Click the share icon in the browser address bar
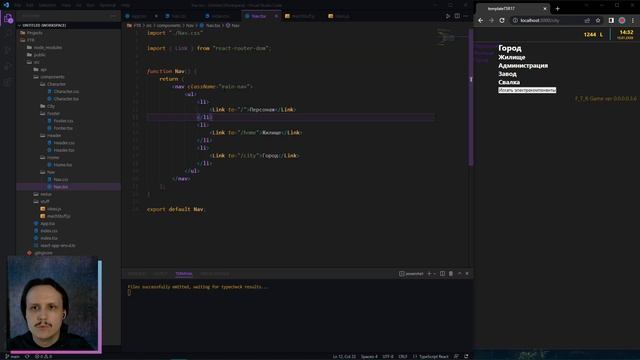This screenshot has width=640, height=360. coord(587,20)
